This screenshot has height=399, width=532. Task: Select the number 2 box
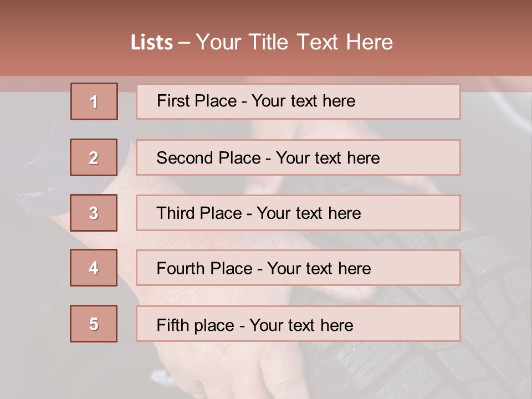94,157
